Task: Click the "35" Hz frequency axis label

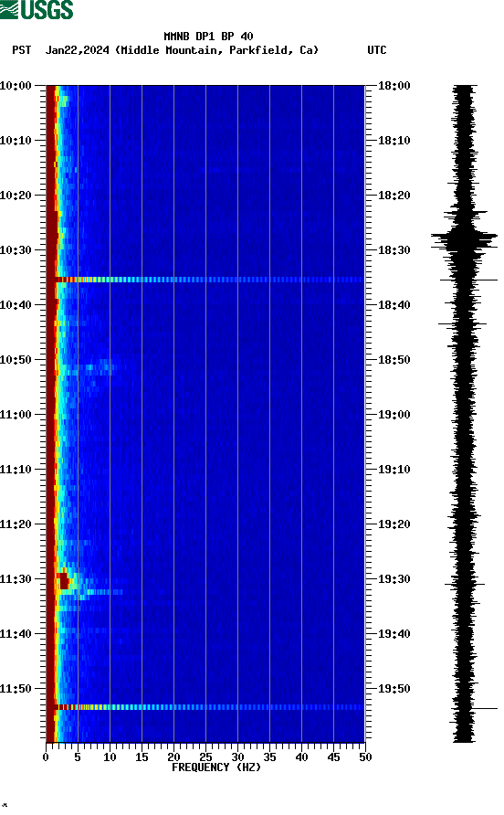Action: 269,757
